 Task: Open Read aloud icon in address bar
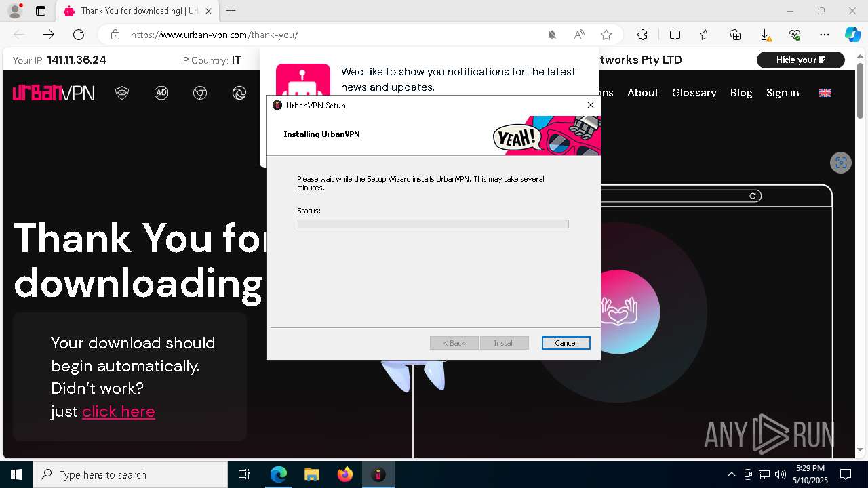tap(579, 35)
